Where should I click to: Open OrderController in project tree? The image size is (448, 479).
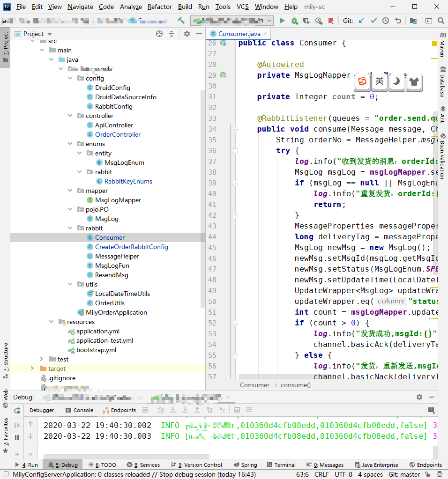[x=118, y=134]
